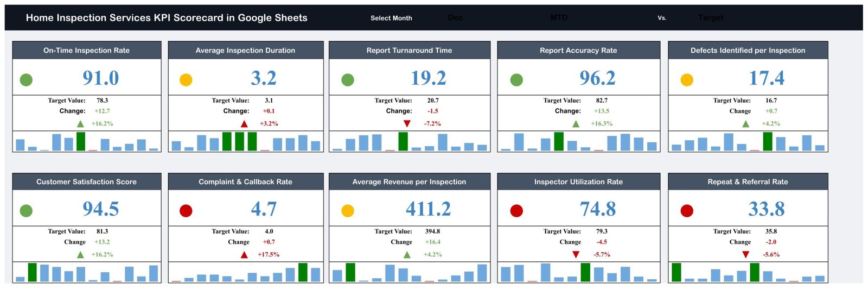The height and width of the screenshot is (288, 868).
Task: Click the 74.8 KPI value
Action: click(597, 209)
